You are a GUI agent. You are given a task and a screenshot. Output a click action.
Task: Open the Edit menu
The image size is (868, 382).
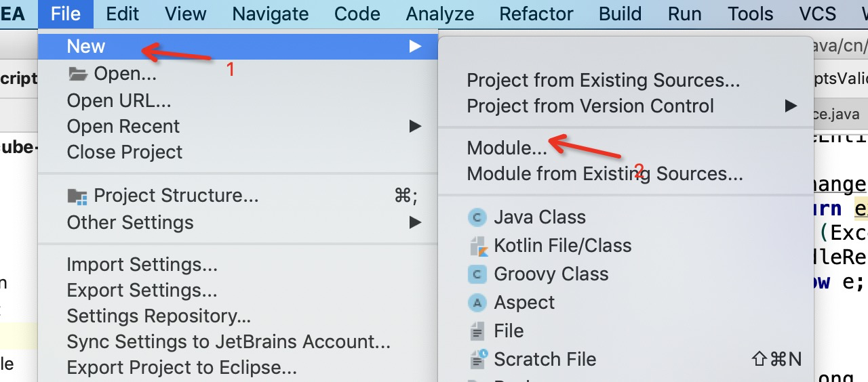123,14
